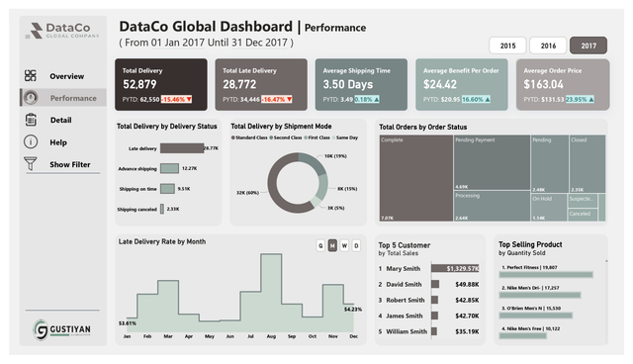Click the Help info icon
The height and width of the screenshot is (364, 633).
(x=31, y=142)
